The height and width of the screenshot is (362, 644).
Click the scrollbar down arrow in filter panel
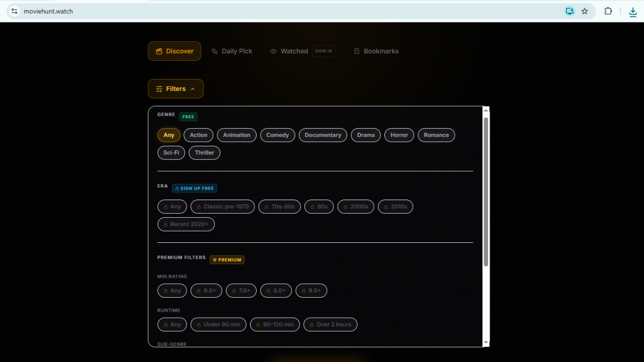[486, 342]
